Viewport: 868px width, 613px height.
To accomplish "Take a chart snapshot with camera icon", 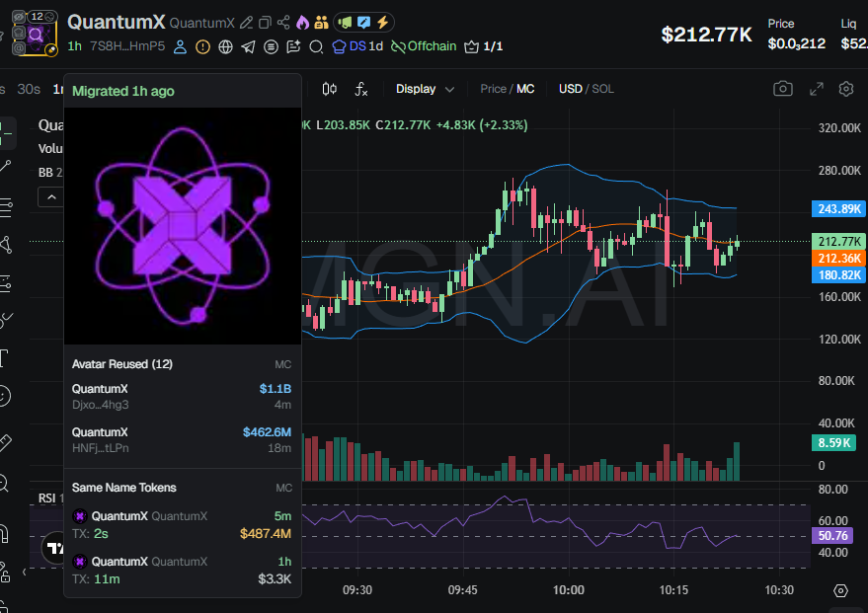I will pyautogui.click(x=782, y=89).
